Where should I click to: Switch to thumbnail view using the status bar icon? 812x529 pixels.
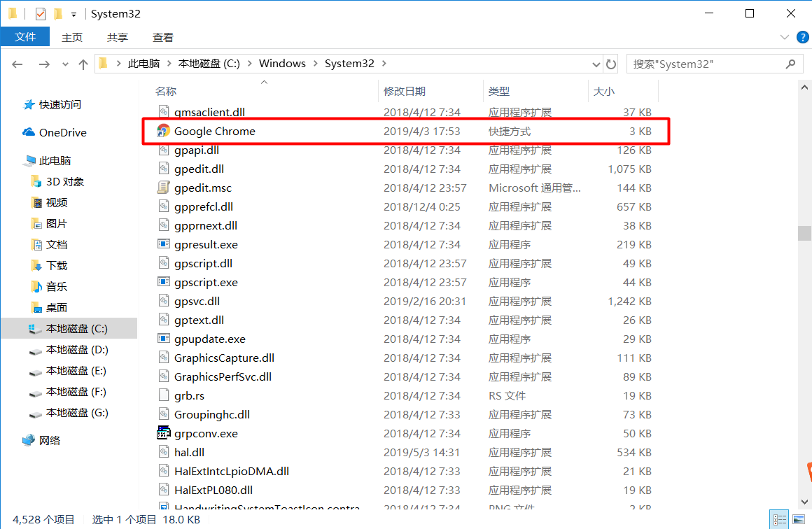pos(798,519)
